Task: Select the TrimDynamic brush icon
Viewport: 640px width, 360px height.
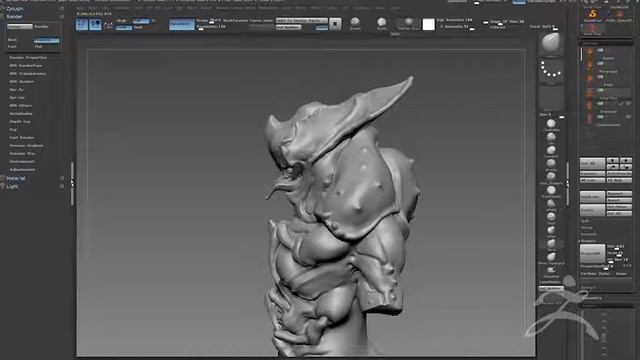Action: click(551, 190)
